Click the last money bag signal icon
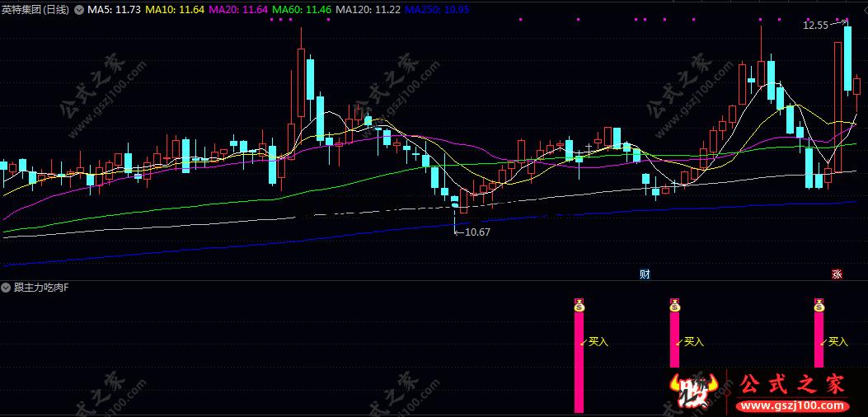Image resolution: width=868 pixels, height=417 pixels. pos(819,305)
